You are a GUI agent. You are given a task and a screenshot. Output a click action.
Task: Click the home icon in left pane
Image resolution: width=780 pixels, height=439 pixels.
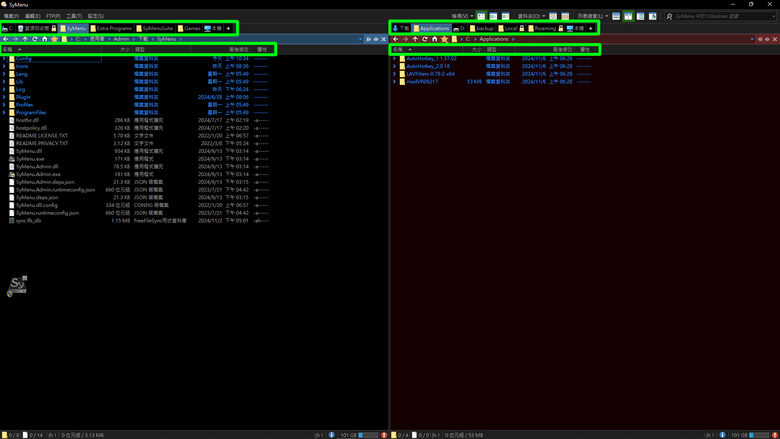[x=44, y=39]
